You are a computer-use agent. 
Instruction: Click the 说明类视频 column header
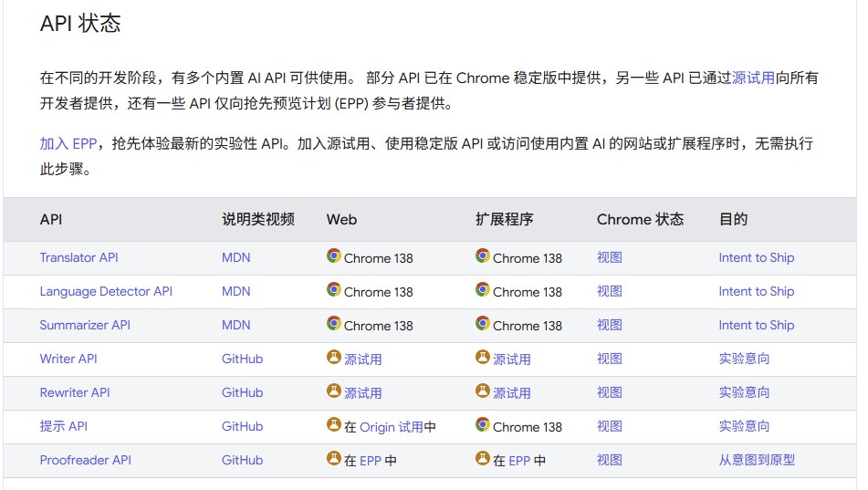258,219
